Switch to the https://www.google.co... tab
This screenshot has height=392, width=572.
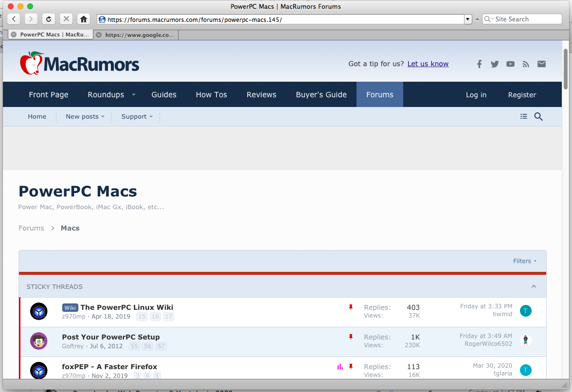pyautogui.click(x=136, y=35)
